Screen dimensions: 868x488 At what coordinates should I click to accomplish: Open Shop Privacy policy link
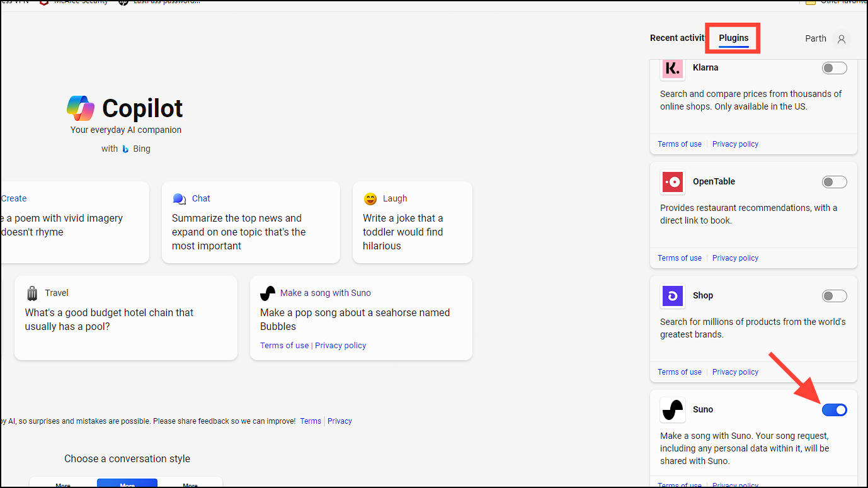(735, 372)
